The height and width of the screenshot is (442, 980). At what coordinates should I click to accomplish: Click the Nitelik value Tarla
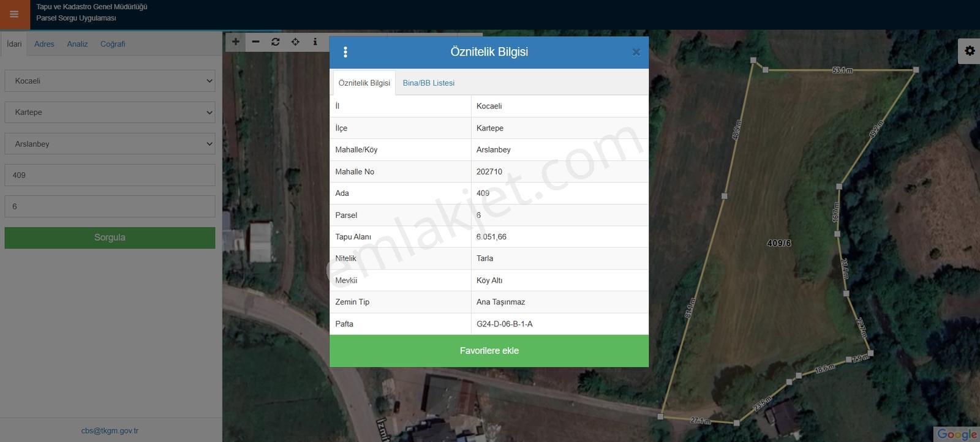(484, 258)
